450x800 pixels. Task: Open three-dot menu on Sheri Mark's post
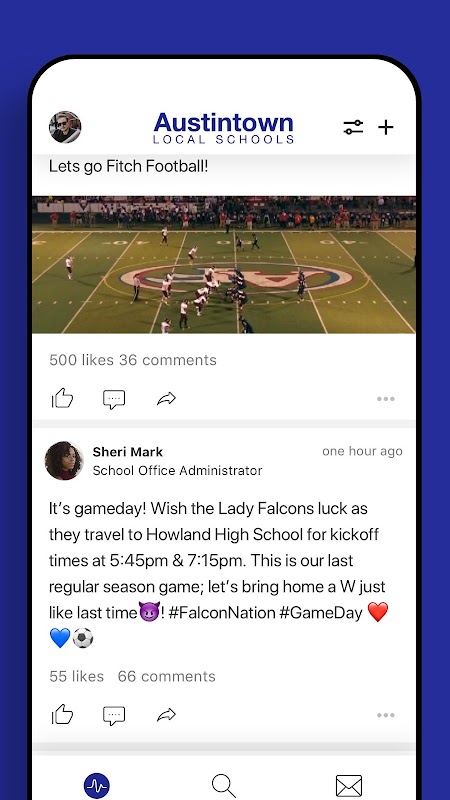386,715
